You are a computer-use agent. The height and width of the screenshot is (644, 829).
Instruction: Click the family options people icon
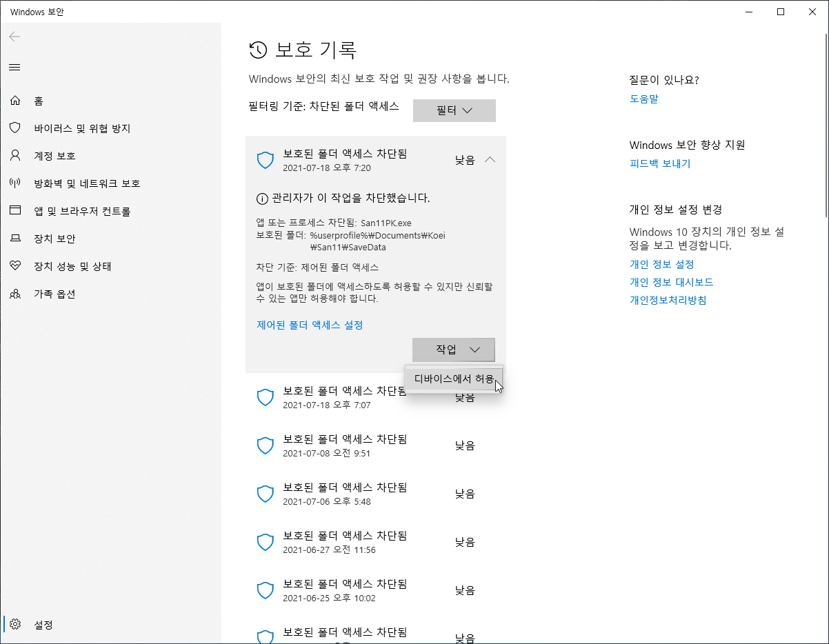[x=15, y=294]
